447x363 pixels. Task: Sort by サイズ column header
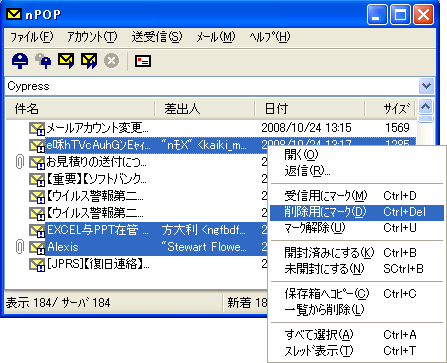click(x=391, y=109)
